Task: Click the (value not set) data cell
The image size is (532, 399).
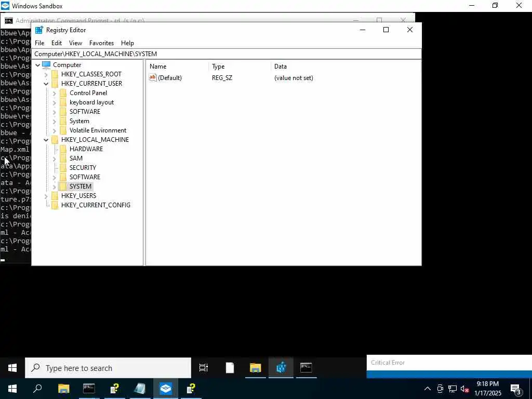Action: [294, 78]
